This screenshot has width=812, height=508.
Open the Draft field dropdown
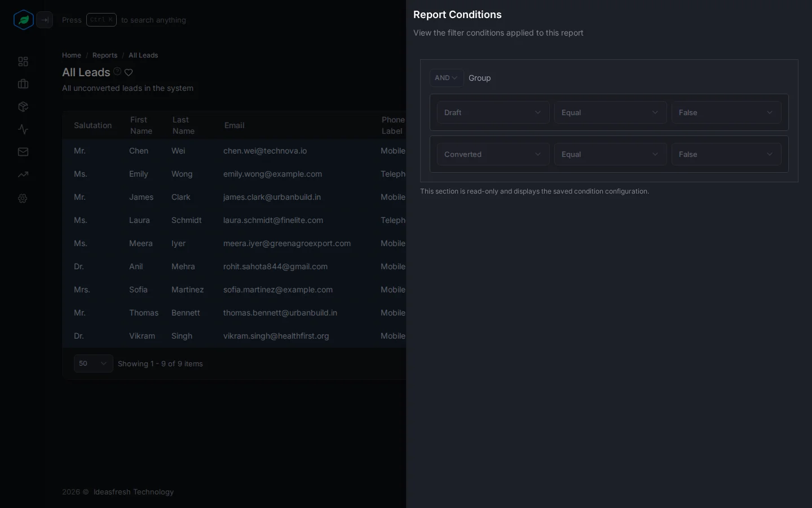pyautogui.click(x=493, y=112)
